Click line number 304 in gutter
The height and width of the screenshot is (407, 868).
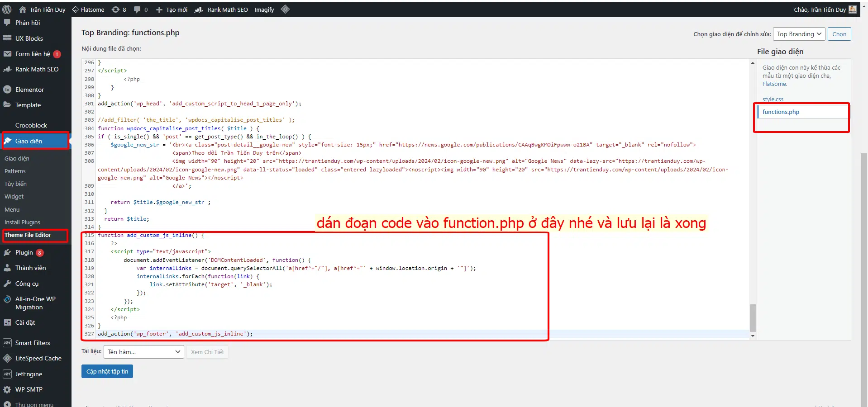tap(89, 128)
